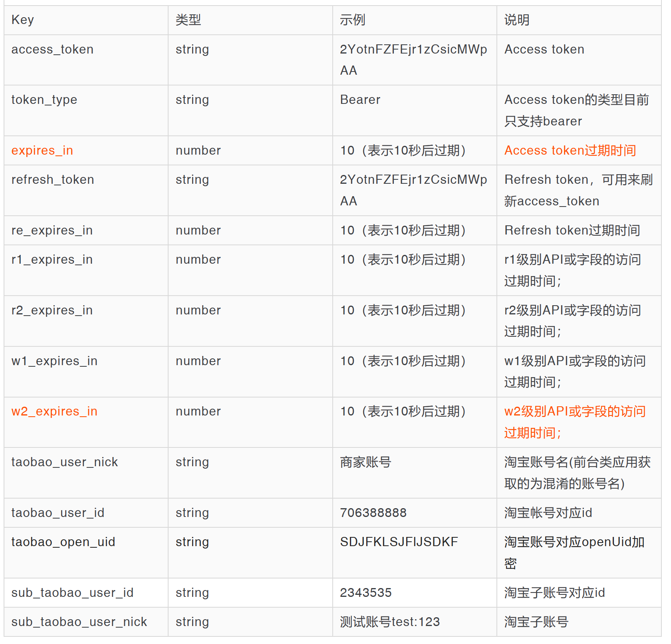Click the red 'Access token过期时间' description

pyautogui.click(x=570, y=151)
